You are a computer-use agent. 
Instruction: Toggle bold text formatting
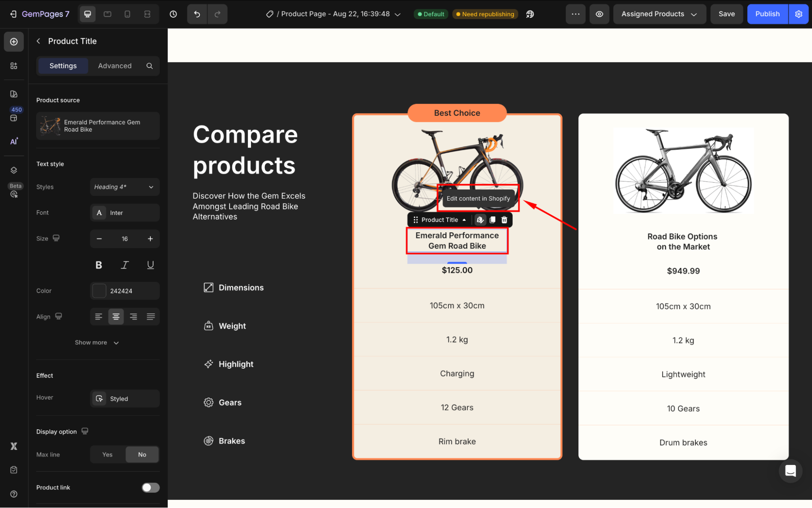pyautogui.click(x=99, y=265)
